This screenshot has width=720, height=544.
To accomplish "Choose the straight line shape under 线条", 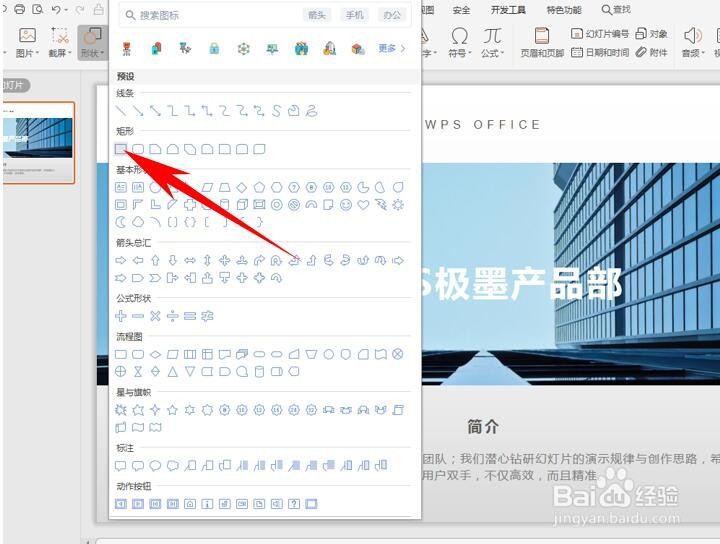I will coord(121,111).
